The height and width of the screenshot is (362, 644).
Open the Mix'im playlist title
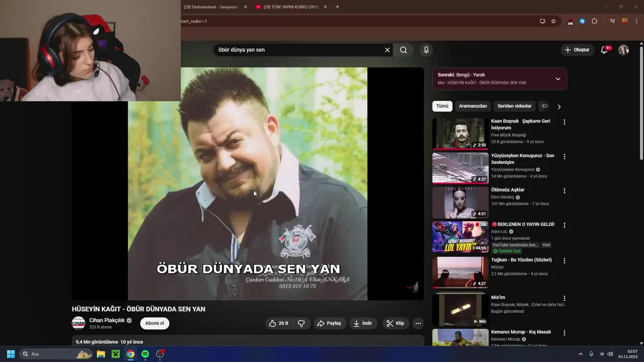click(x=498, y=298)
